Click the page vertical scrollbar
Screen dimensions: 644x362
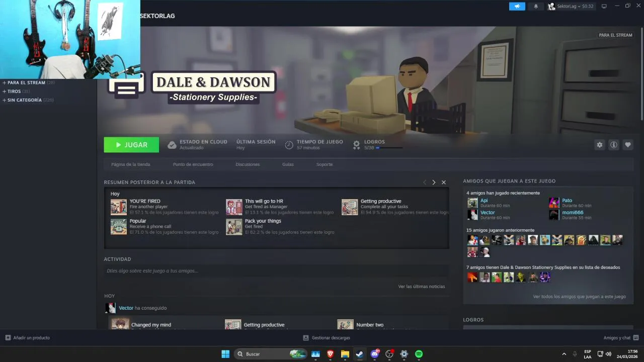click(x=641, y=74)
